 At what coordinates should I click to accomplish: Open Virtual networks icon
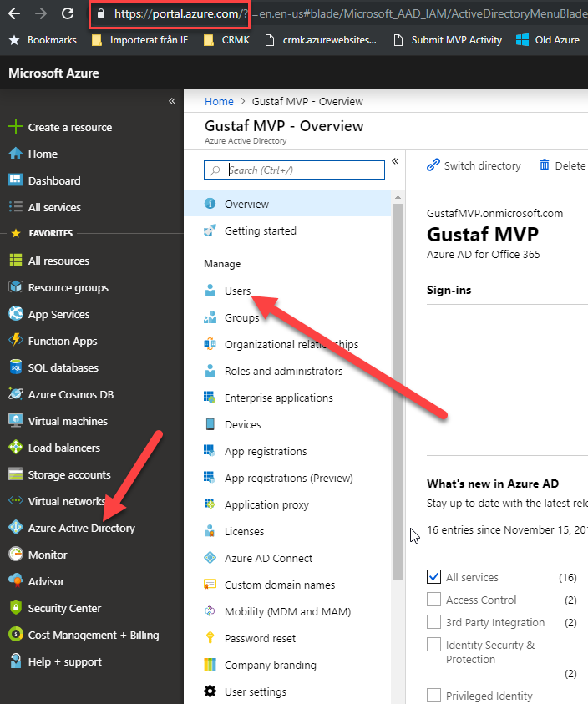15,500
